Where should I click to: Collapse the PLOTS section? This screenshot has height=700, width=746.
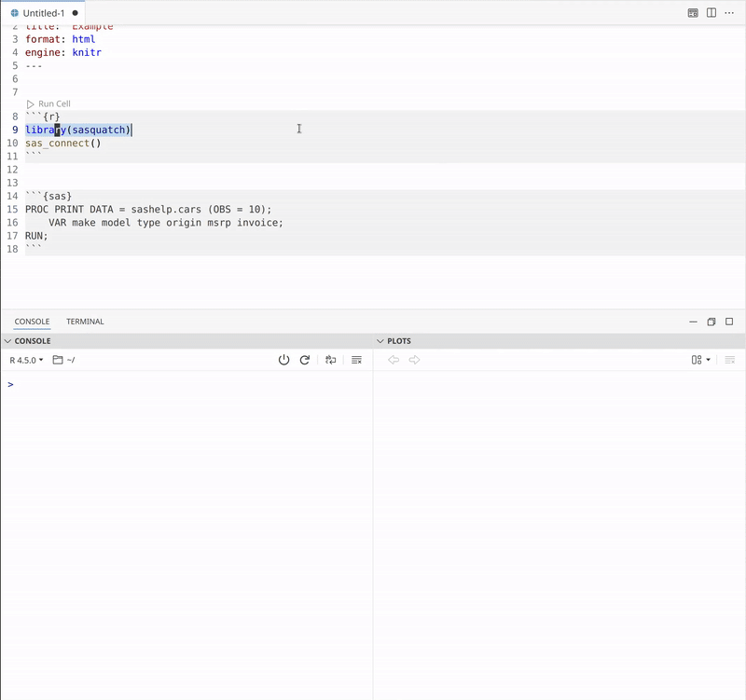(x=380, y=341)
